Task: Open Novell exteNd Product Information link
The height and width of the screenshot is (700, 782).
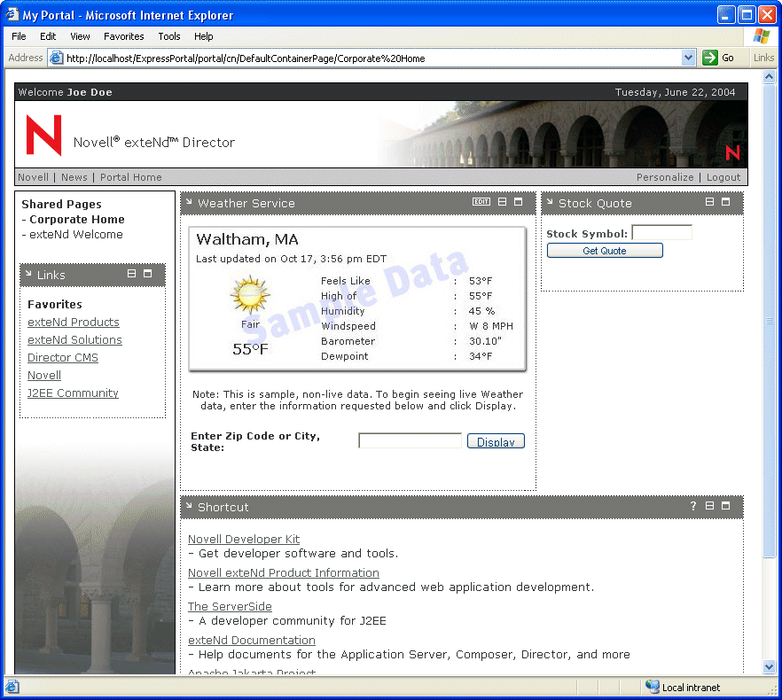Action: pos(284,573)
